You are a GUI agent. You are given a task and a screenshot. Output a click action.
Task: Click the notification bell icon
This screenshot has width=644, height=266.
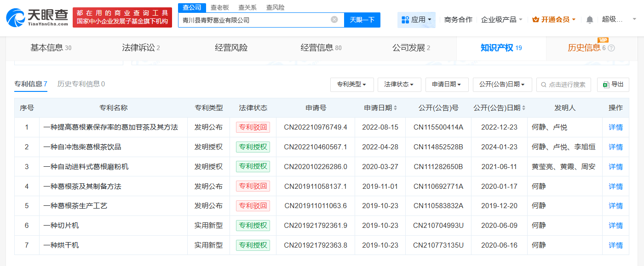(x=590, y=20)
